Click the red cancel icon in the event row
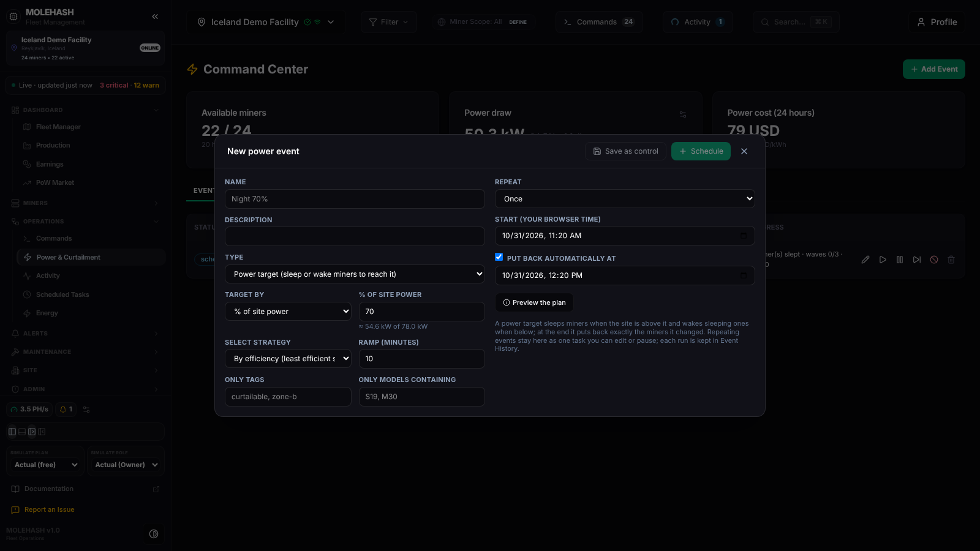The height and width of the screenshot is (551, 980). click(934, 260)
